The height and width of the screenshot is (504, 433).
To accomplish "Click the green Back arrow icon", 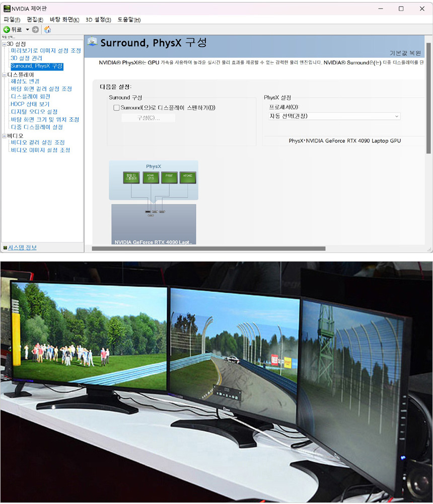I will pos(7,30).
